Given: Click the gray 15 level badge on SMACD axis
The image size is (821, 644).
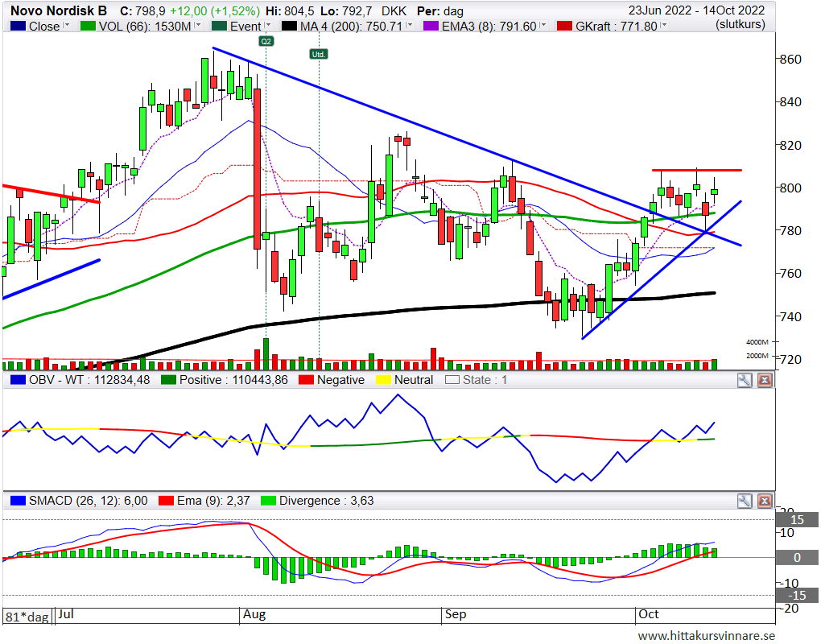Looking at the screenshot, I should tap(797, 520).
